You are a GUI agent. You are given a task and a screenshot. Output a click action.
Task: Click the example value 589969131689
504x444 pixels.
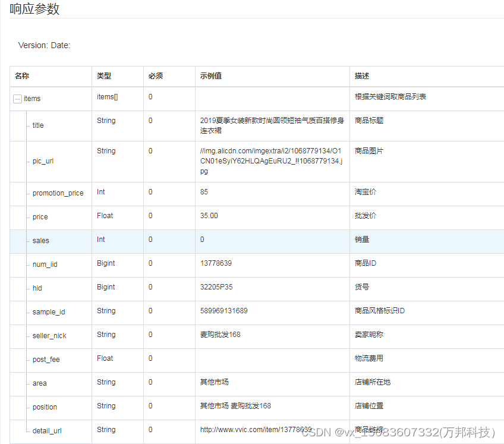coord(223,311)
